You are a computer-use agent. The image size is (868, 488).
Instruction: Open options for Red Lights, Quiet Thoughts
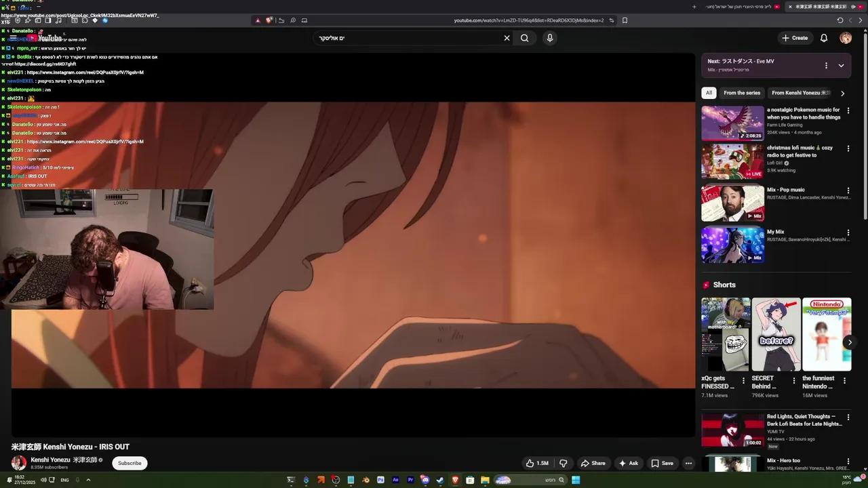tap(848, 418)
